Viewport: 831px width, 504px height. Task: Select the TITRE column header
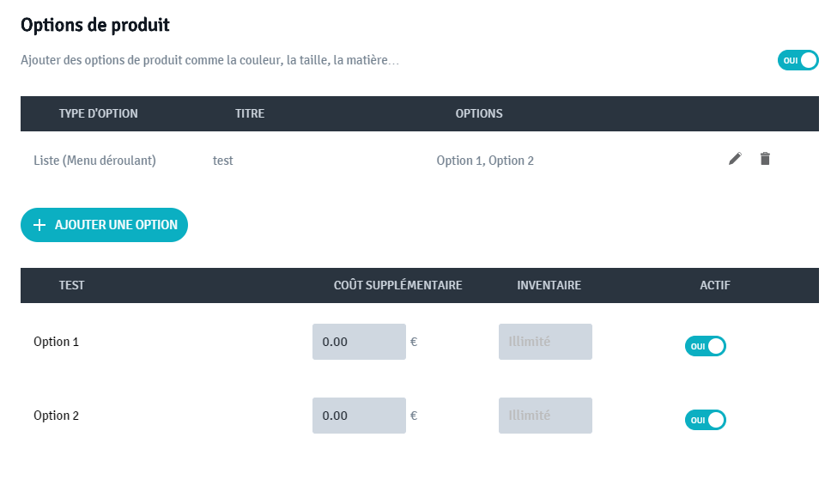[x=250, y=113]
